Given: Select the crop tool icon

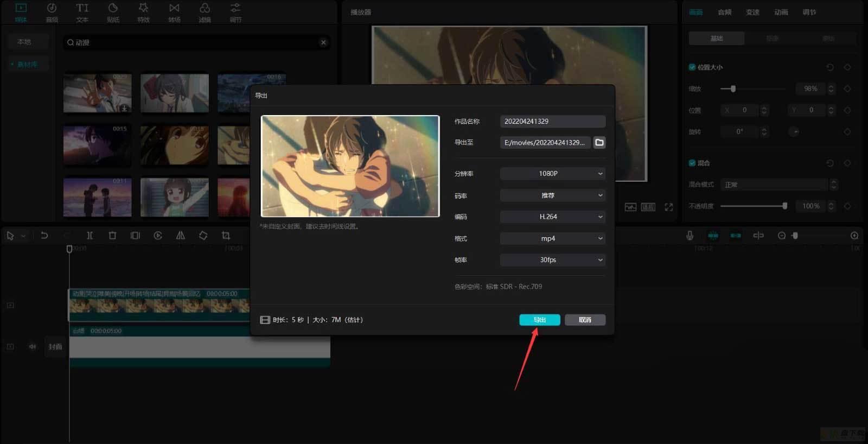Looking at the screenshot, I should [226, 236].
